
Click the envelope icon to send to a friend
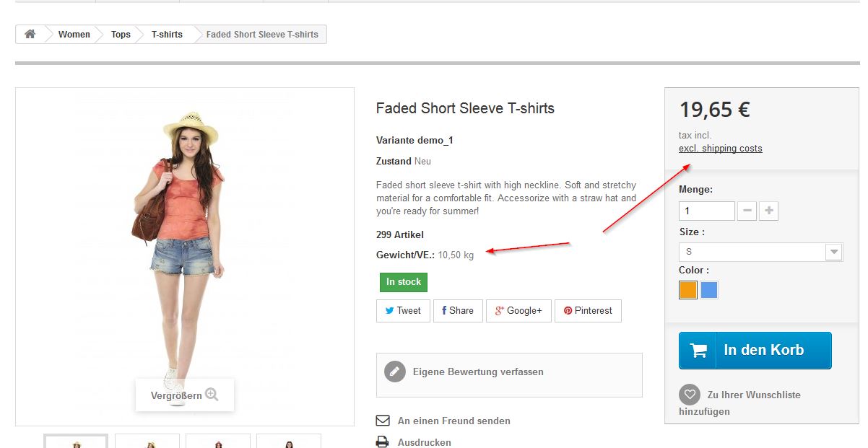383,421
